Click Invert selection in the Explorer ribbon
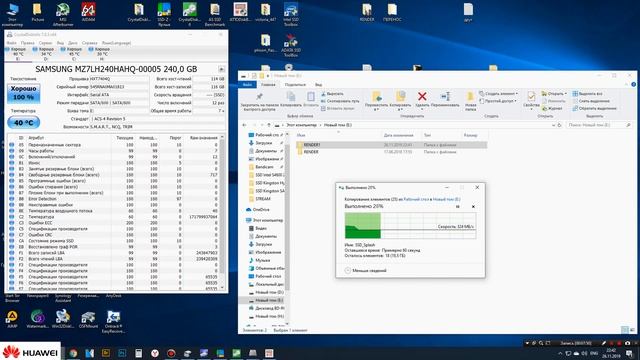 [594, 108]
